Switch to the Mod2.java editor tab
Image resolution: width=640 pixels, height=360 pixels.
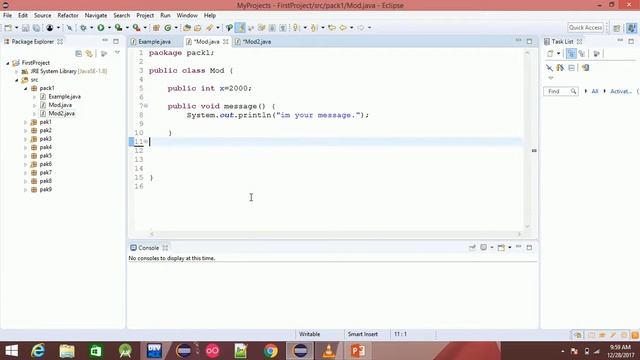[x=257, y=42]
